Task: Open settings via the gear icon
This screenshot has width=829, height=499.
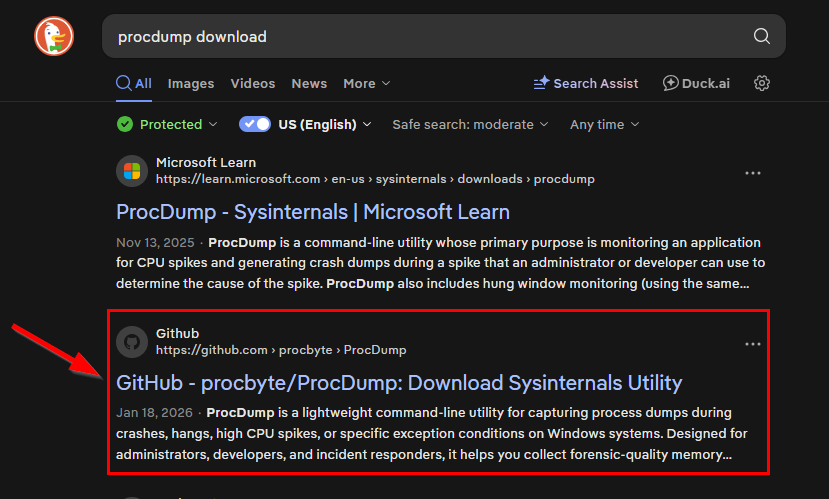Action: [762, 83]
